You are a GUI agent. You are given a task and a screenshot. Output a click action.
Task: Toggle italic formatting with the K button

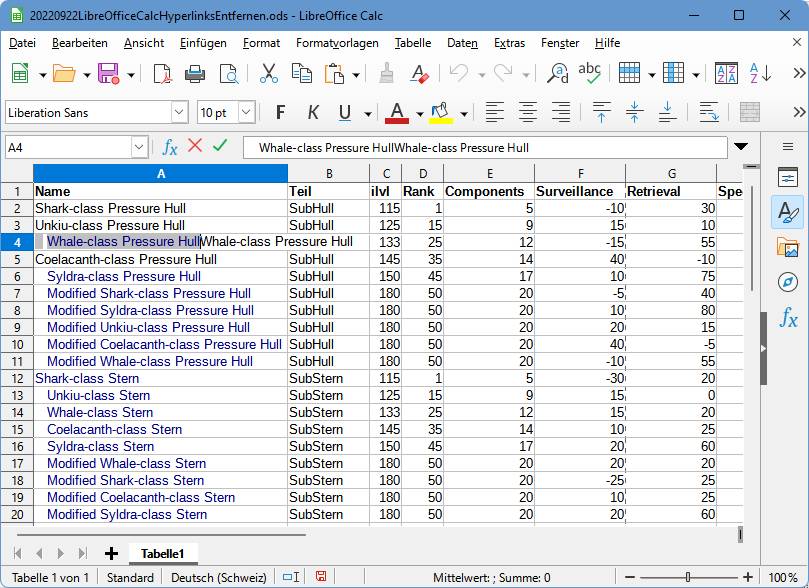[313, 112]
